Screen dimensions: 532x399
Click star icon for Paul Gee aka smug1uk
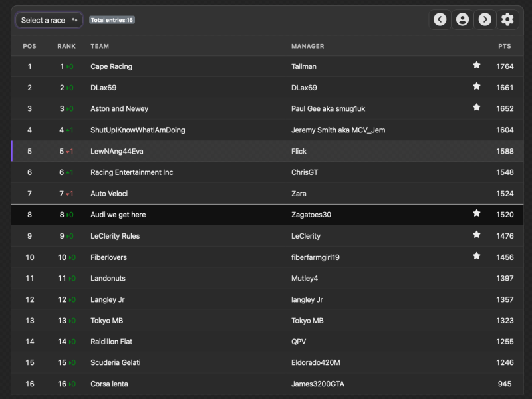point(476,108)
